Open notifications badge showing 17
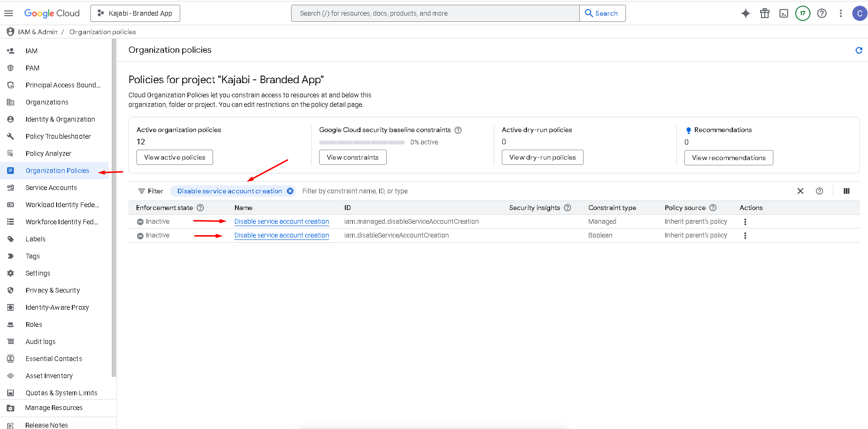Image resolution: width=868 pixels, height=429 pixels. (x=803, y=13)
